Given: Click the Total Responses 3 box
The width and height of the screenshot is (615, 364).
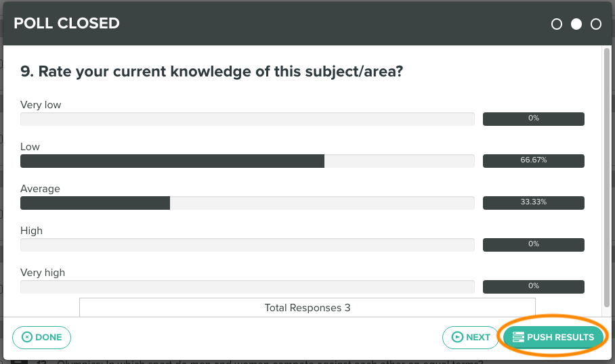Looking at the screenshot, I should click(307, 308).
